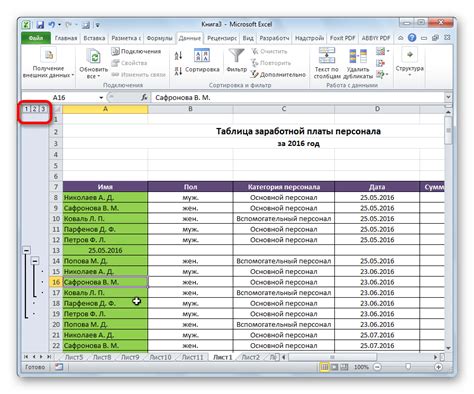
Task: Click the Advanced filter option
Action: pyautogui.click(x=279, y=74)
